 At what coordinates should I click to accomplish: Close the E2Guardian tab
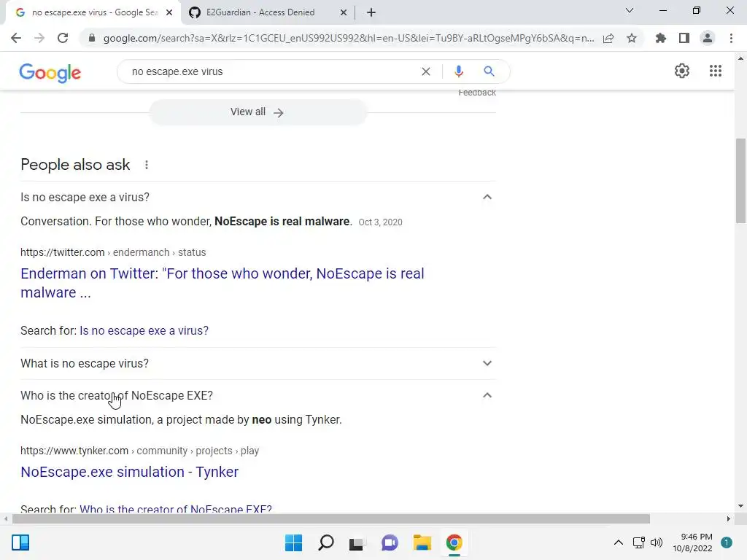click(x=344, y=13)
